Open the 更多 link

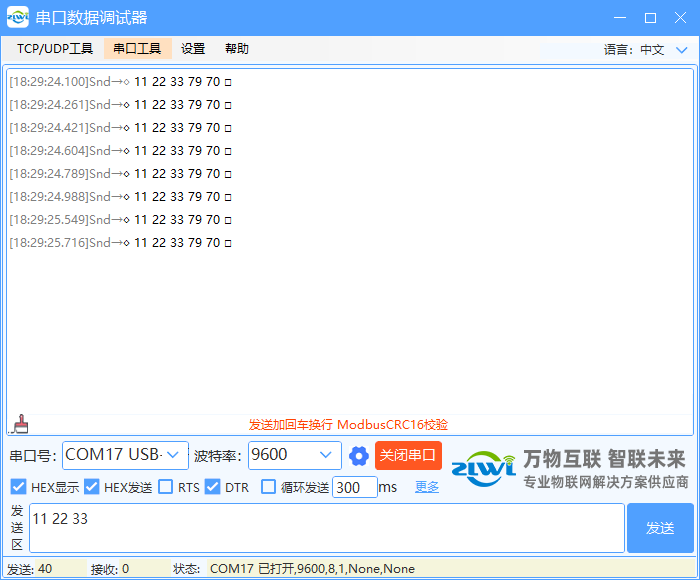(x=427, y=487)
